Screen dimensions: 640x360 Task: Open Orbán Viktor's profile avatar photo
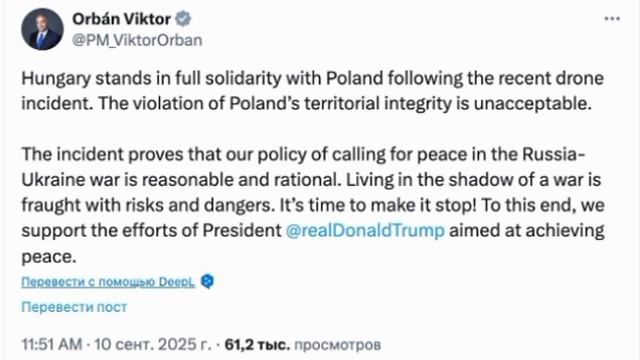point(42,29)
